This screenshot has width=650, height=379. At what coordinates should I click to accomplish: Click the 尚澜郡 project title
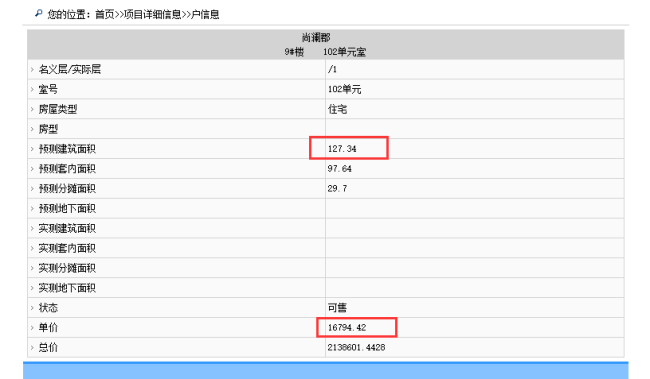point(316,38)
